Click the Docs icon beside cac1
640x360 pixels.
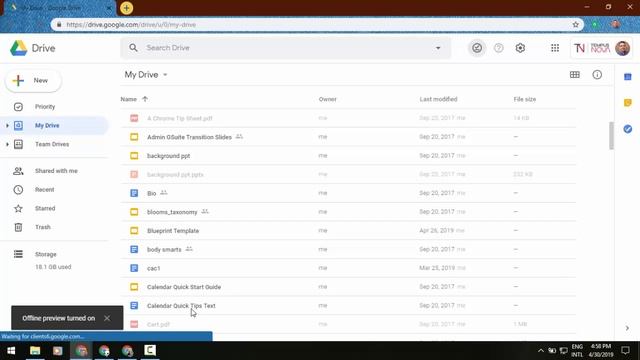tap(134, 268)
